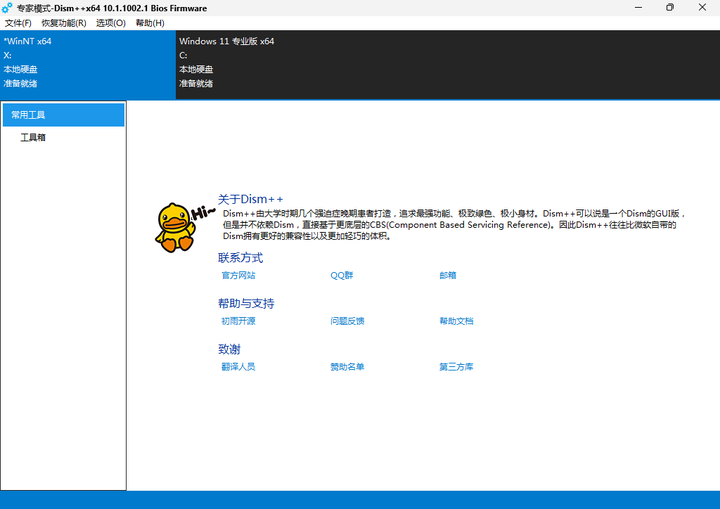Click the Dism++ gear icon in title bar
The image size is (720, 509).
(x=7, y=8)
